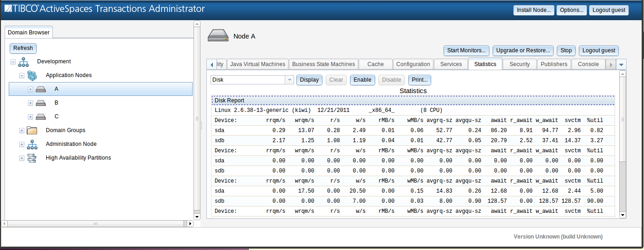Select the Disk Report header row
This screenshot has height=250, width=644.
point(413,100)
